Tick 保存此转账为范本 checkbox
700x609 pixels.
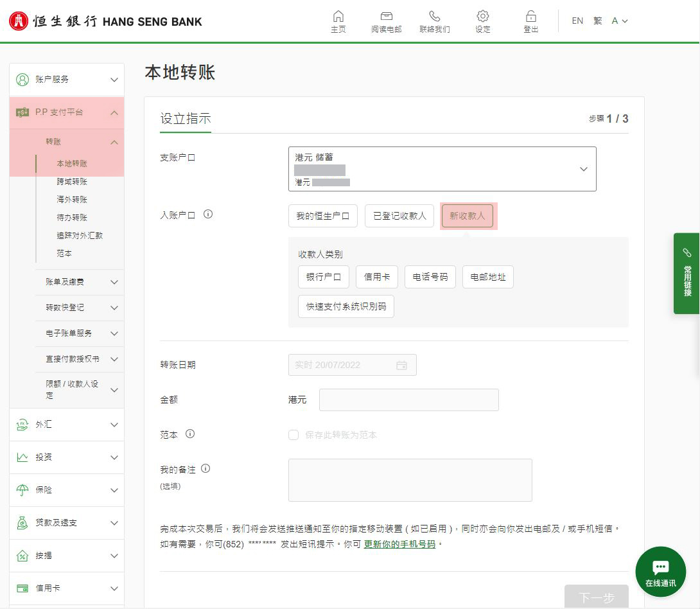click(x=293, y=435)
